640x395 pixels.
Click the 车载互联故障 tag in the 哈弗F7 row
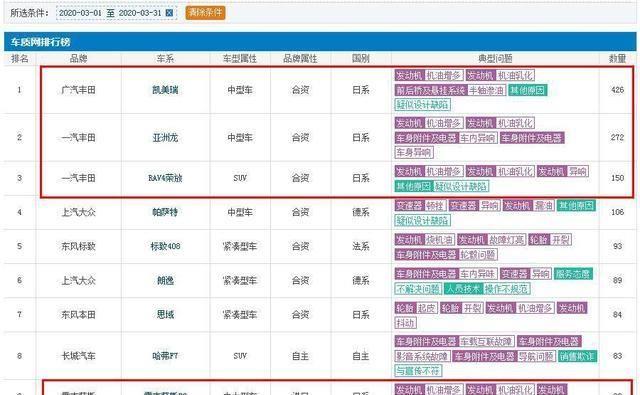click(x=487, y=342)
